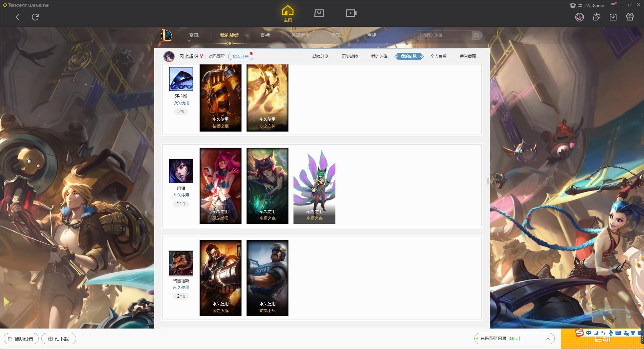
Task: Open the 怒之火炮 skin card
Action: pyautogui.click(x=220, y=278)
